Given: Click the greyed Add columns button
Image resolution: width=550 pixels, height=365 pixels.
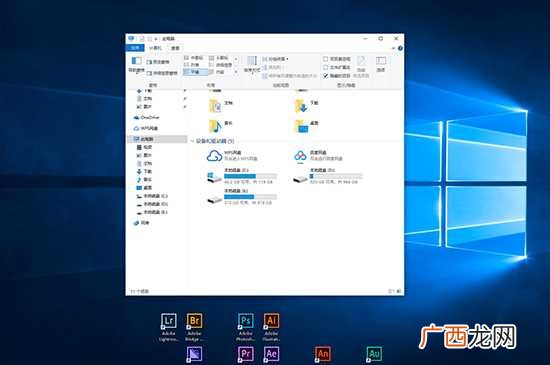Looking at the screenshot, I should coord(272,67).
